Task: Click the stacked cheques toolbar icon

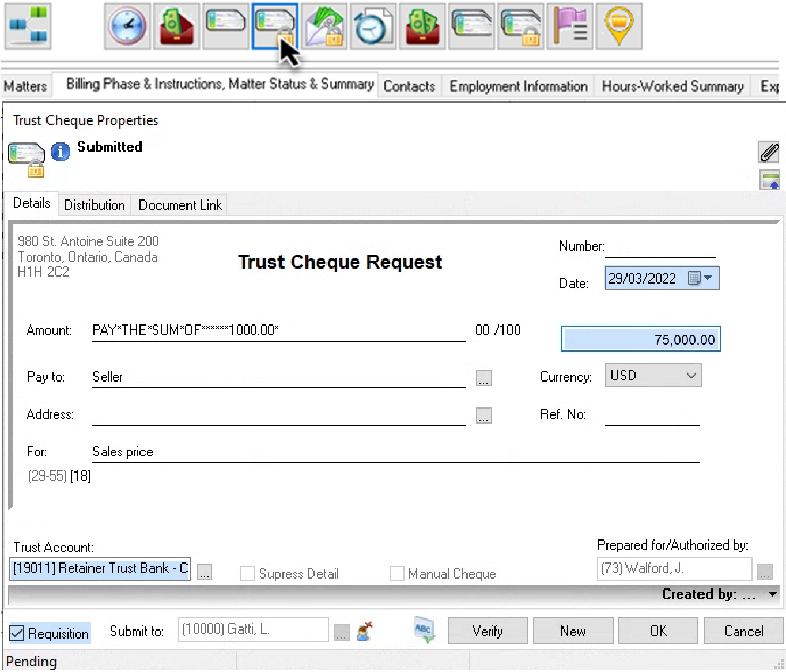Action: [x=471, y=26]
